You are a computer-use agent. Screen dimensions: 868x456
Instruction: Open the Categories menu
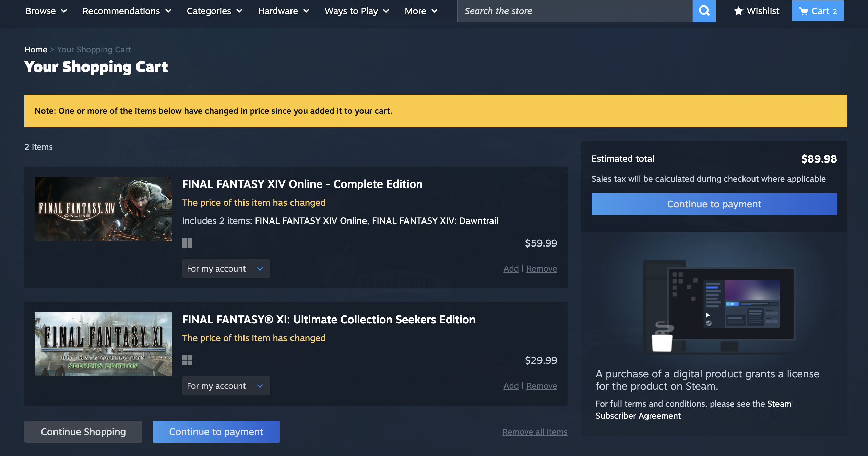pyautogui.click(x=214, y=11)
